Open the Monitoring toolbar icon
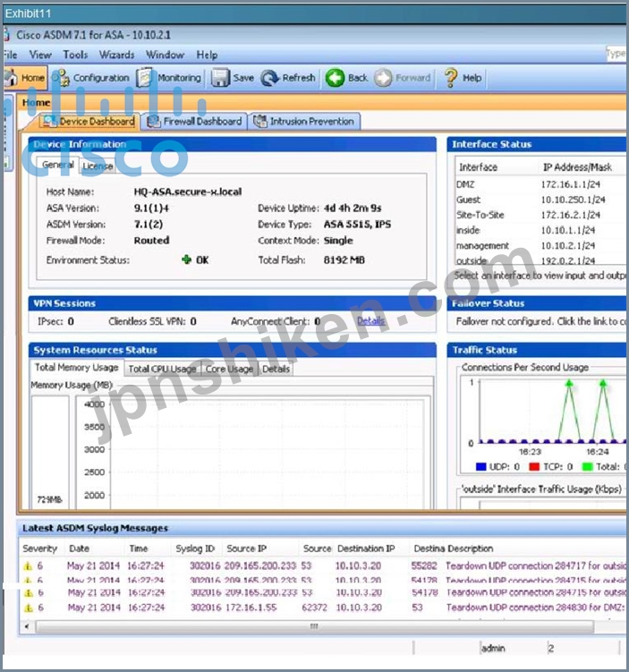 click(x=144, y=78)
